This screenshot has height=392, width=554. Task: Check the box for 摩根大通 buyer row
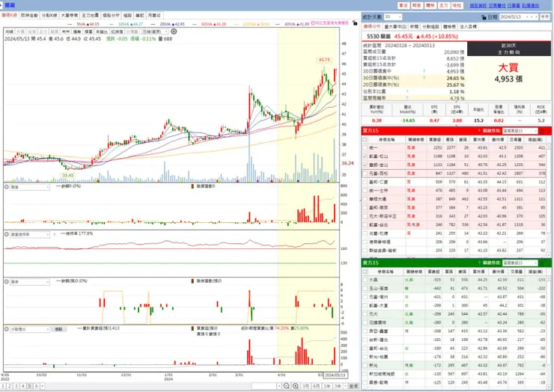365,199
